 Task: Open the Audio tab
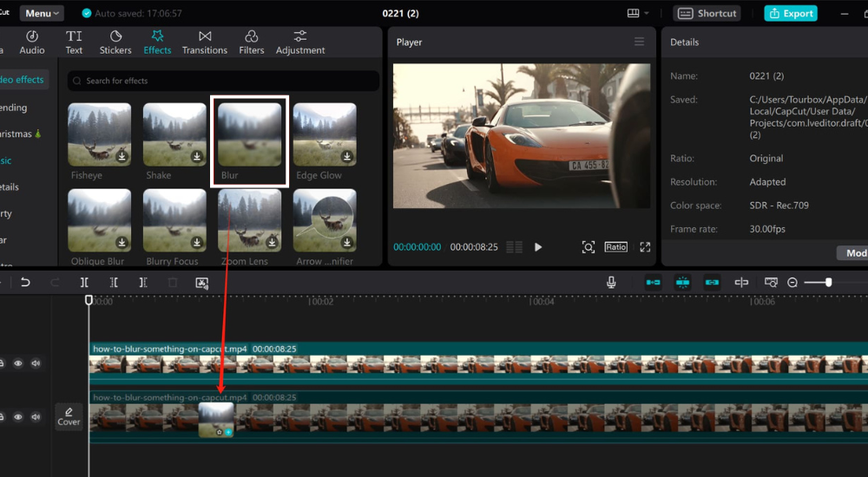32,42
